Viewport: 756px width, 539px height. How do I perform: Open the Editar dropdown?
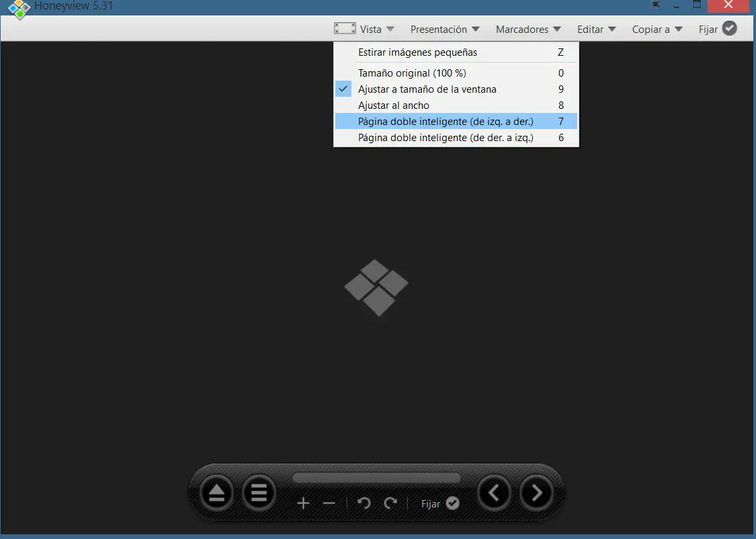point(597,30)
